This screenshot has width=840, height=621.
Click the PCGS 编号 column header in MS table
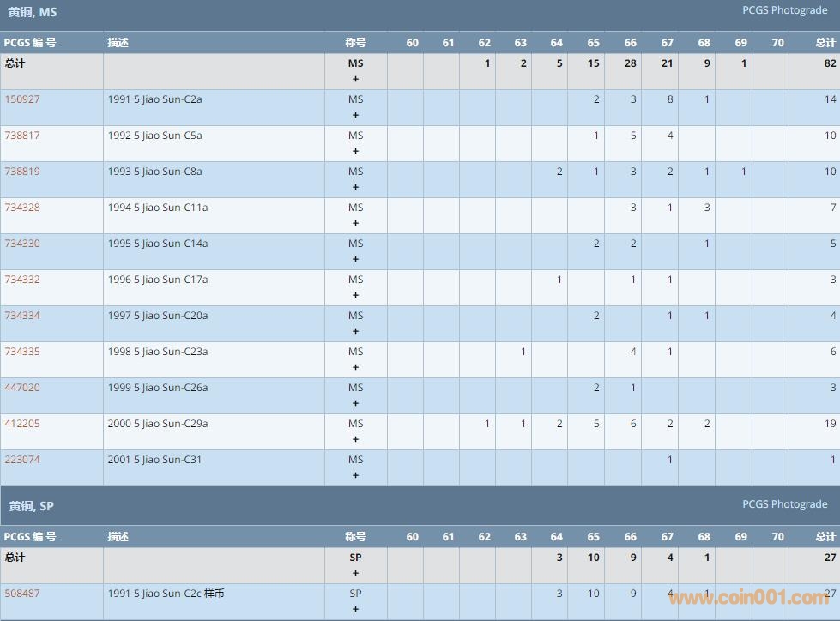pyautogui.click(x=30, y=43)
